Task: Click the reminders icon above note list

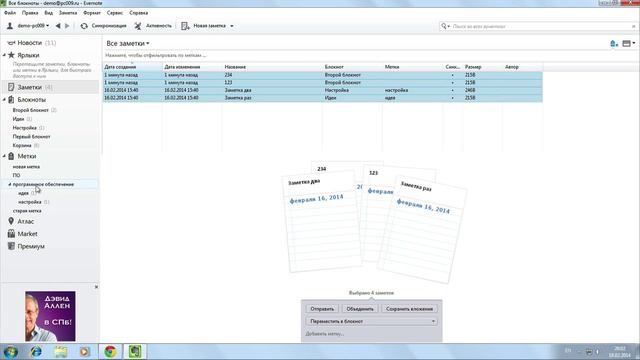Action: click(613, 43)
